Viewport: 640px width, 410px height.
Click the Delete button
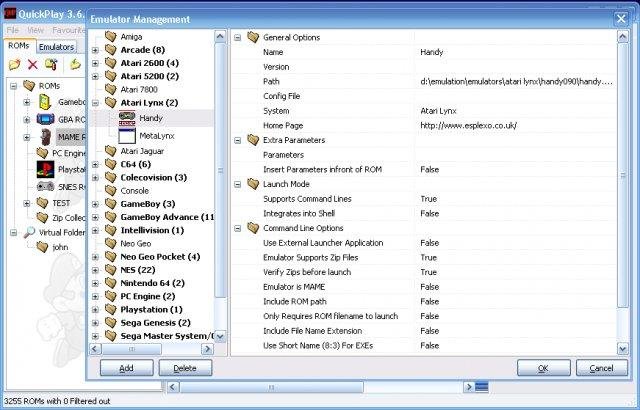(185, 368)
